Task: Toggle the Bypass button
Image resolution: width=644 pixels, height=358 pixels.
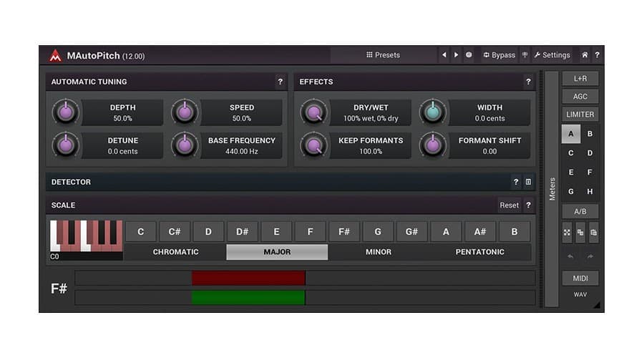Action: point(499,54)
